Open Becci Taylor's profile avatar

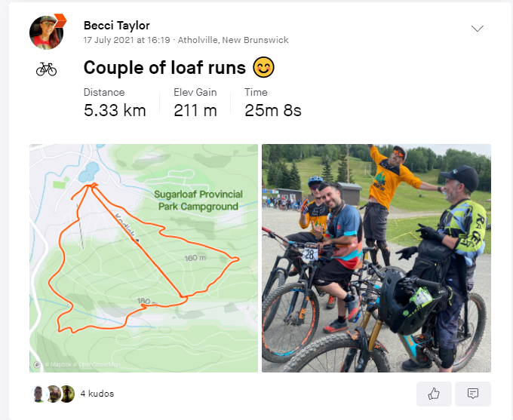tap(46, 32)
